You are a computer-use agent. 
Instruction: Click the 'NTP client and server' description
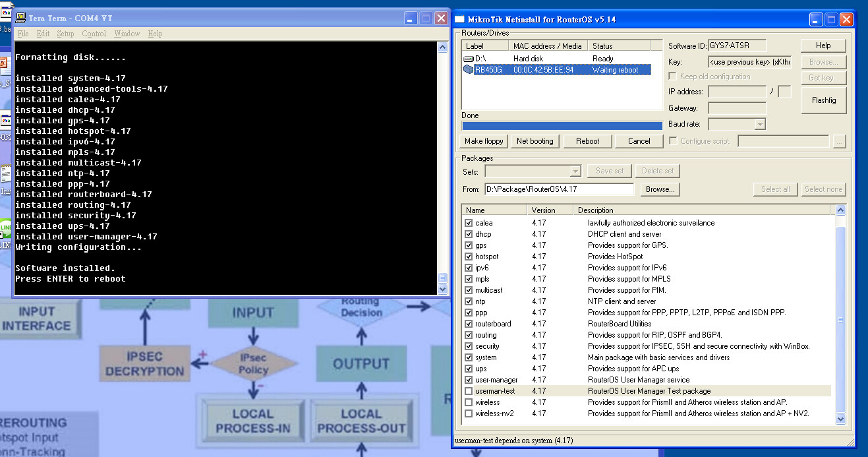pyautogui.click(x=622, y=301)
